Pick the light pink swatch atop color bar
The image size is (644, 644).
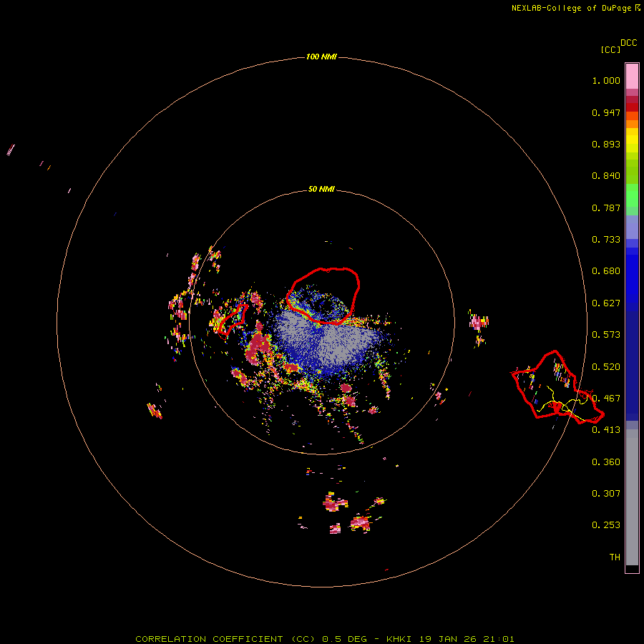click(632, 77)
